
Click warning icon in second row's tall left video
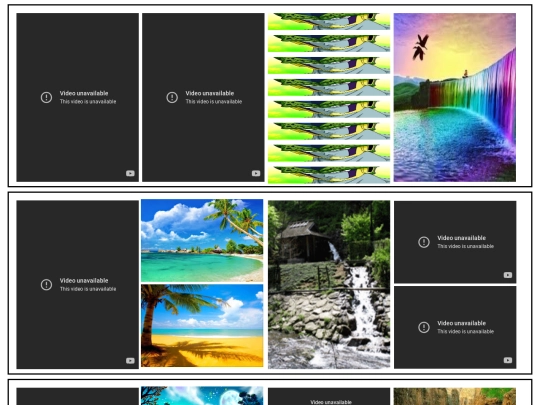click(46, 285)
